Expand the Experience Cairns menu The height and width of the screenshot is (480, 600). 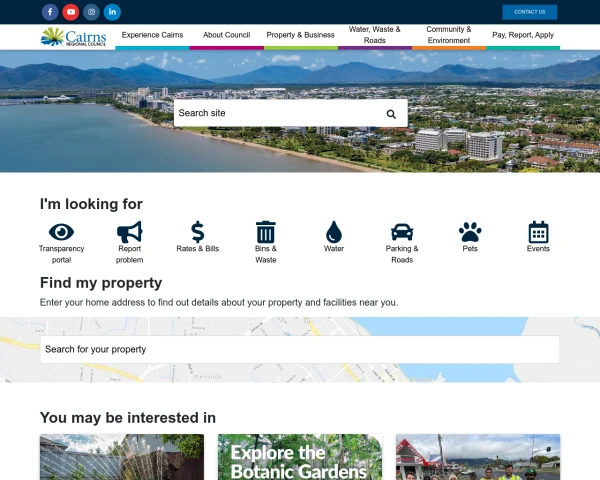click(152, 35)
